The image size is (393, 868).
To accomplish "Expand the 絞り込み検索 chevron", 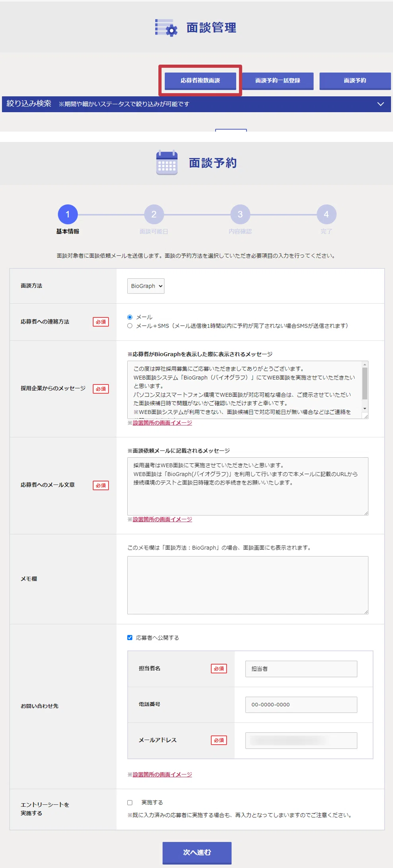I will click(380, 104).
